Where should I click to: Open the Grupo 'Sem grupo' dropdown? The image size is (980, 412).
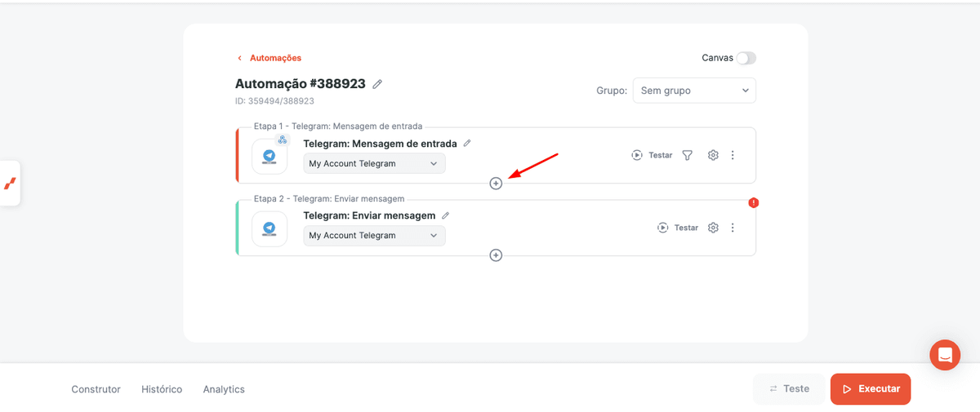[x=694, y=91]
